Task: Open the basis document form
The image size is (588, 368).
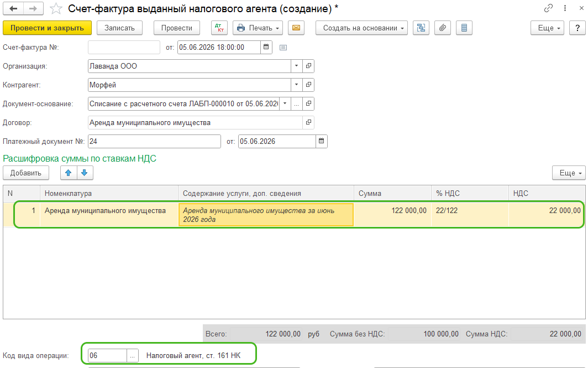Action: click(x=308, y=103)
